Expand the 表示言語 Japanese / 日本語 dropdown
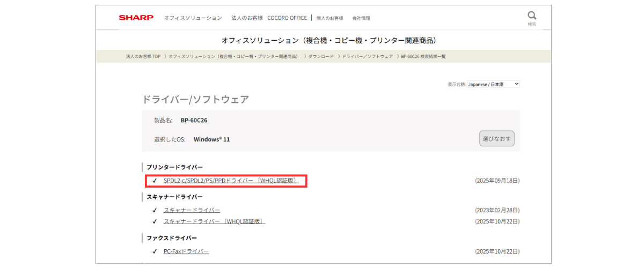This screenshot has height=268, width=644. coord(493,84)
